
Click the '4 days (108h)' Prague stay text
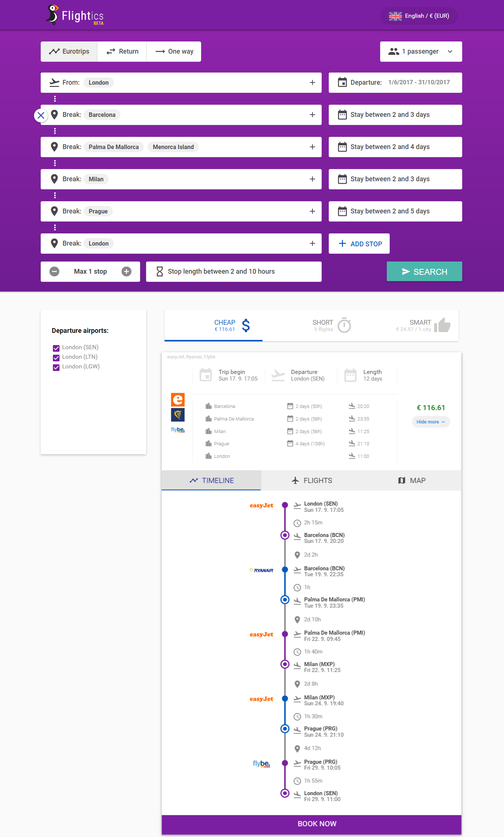(x=310, y=444)
